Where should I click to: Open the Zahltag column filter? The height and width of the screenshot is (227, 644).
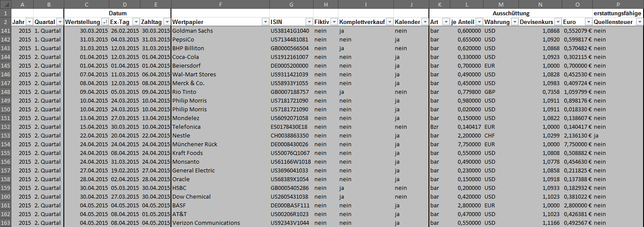(167, 22)
